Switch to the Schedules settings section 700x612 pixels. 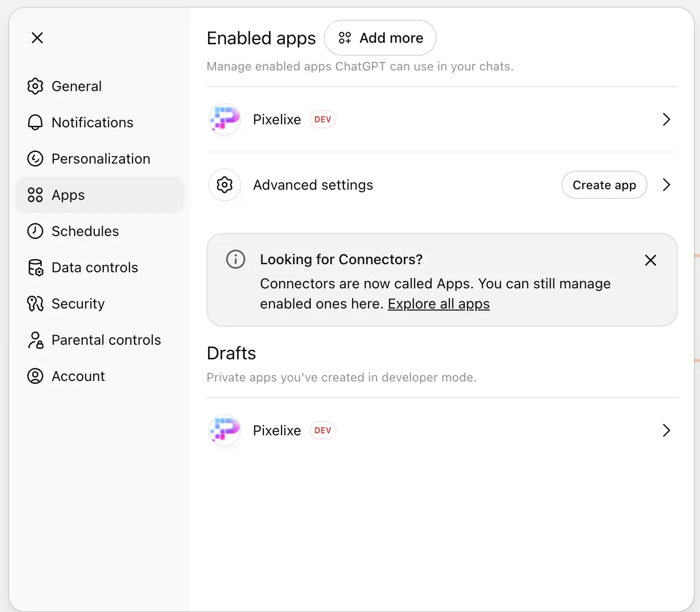[85, 231]
